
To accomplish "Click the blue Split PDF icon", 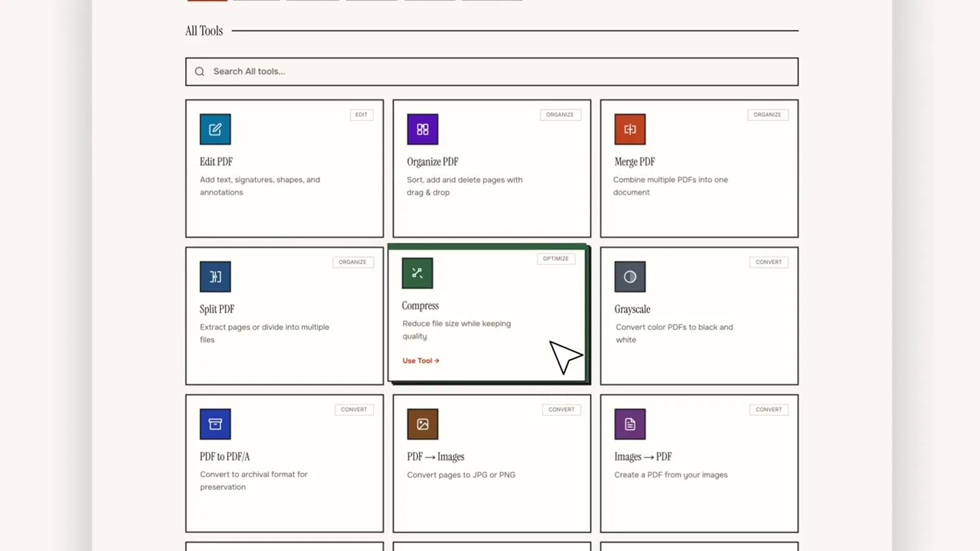I will point(215,277).
